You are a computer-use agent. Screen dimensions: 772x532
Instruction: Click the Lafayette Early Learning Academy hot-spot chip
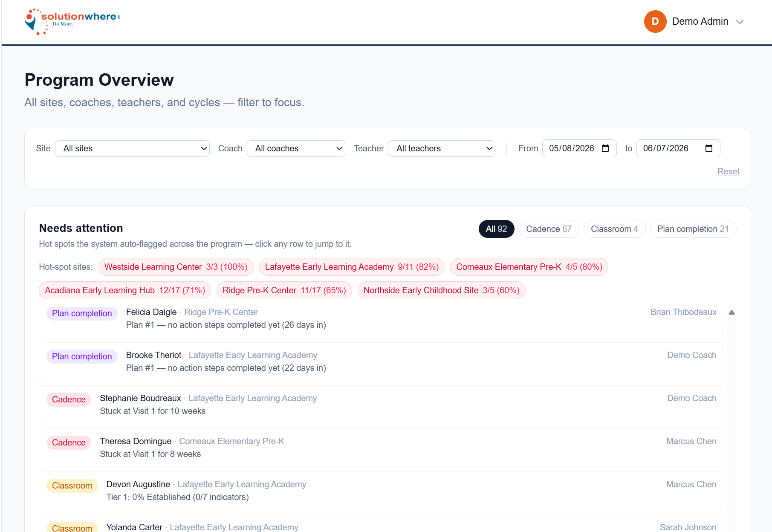coord(352,267)
